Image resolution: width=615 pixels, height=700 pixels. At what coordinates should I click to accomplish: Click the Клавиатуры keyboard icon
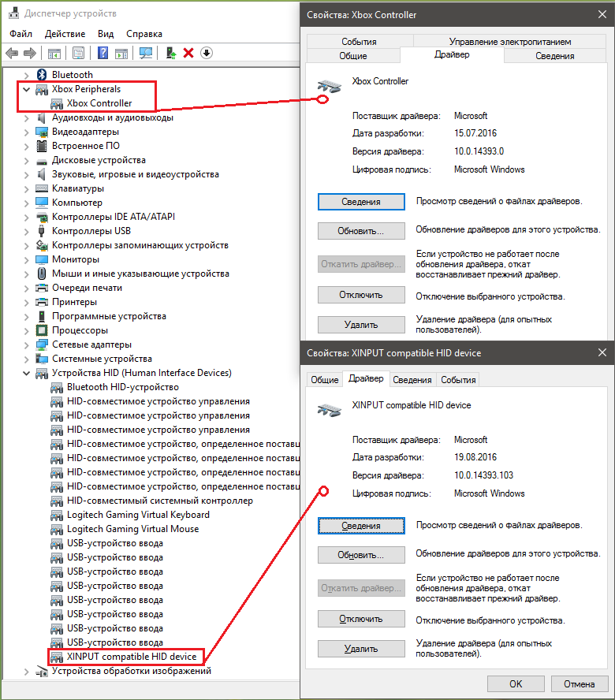[x=42, y=188]
